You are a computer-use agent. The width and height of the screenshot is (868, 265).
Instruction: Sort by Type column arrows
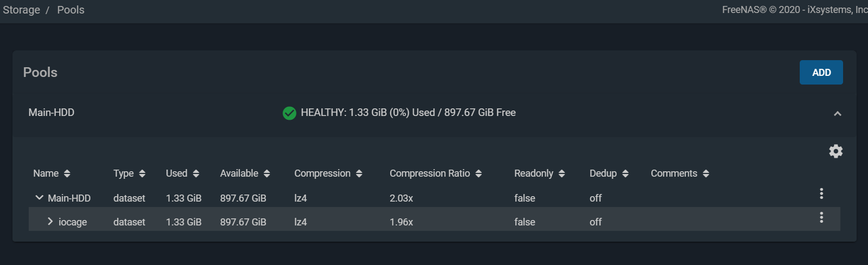pyautogui.click(x=142, y=173)
